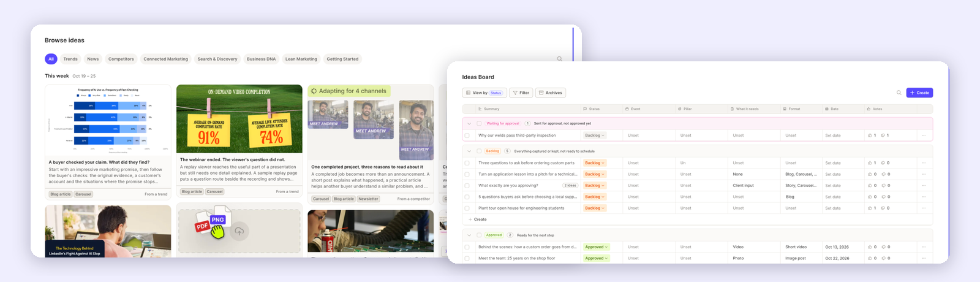Open more options for 'Plant tour open house' row

924,208
